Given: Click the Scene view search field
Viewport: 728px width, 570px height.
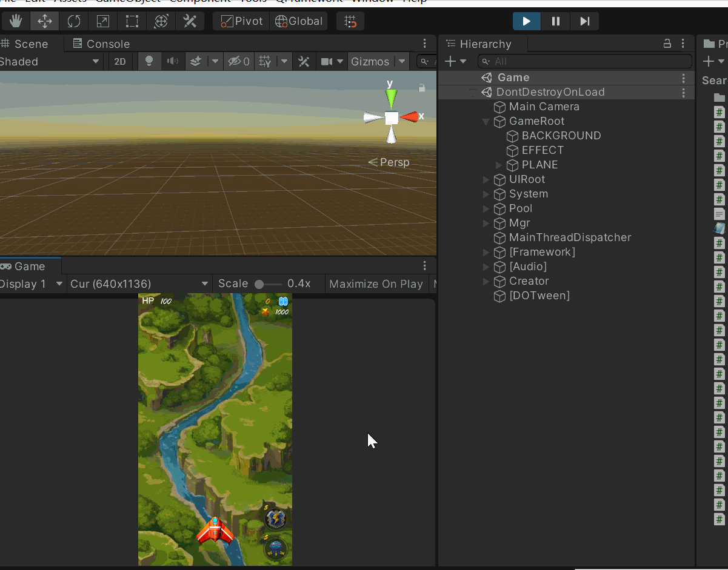Looking at the screenshot, I should 428,61.
